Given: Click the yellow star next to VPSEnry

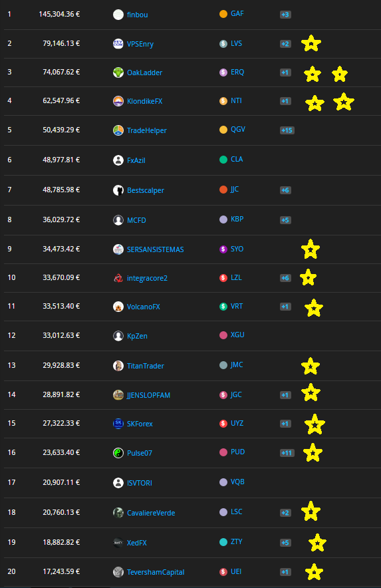Looking at the screenshot, I should click(311, 43).
